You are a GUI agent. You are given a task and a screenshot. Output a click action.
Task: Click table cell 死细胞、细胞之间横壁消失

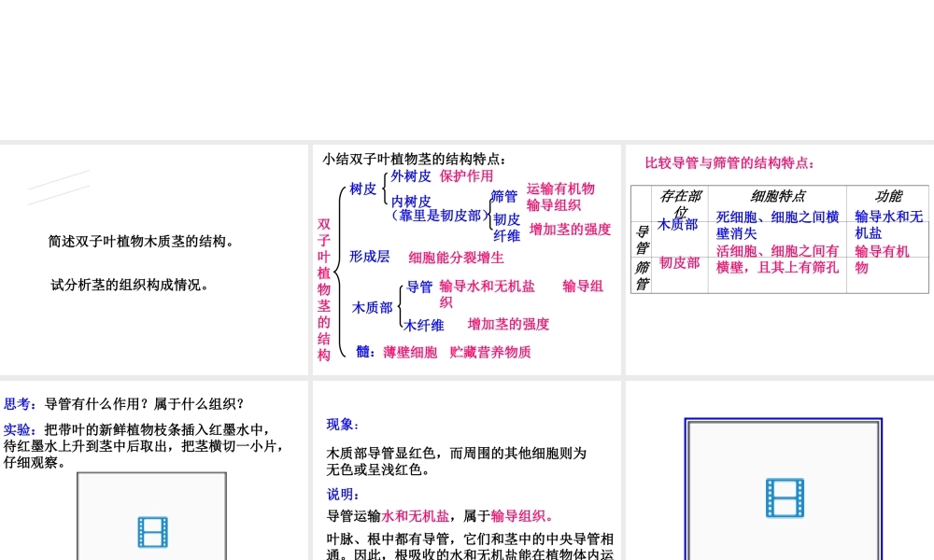777,225
